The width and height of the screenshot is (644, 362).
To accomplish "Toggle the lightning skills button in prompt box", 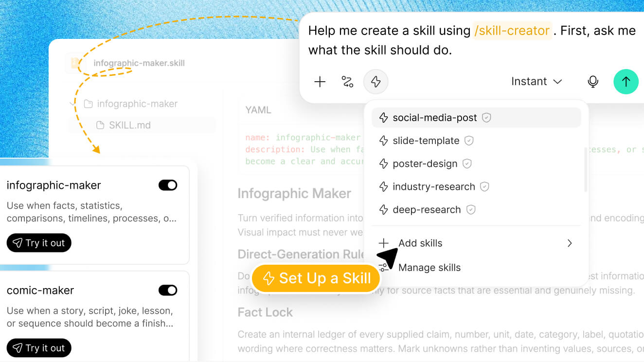I will point(376,82).
